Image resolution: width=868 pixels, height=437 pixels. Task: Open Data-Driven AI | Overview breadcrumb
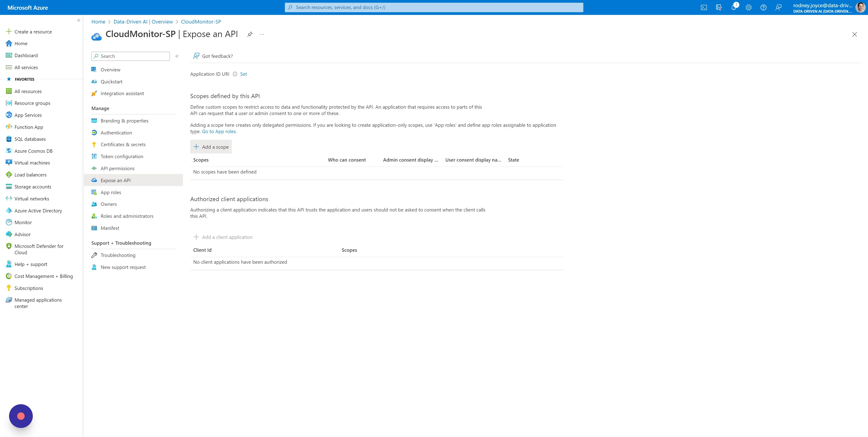pos(143,21)
